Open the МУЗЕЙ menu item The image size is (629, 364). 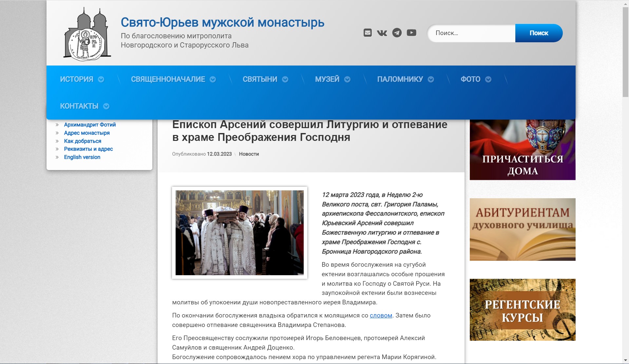327,79
